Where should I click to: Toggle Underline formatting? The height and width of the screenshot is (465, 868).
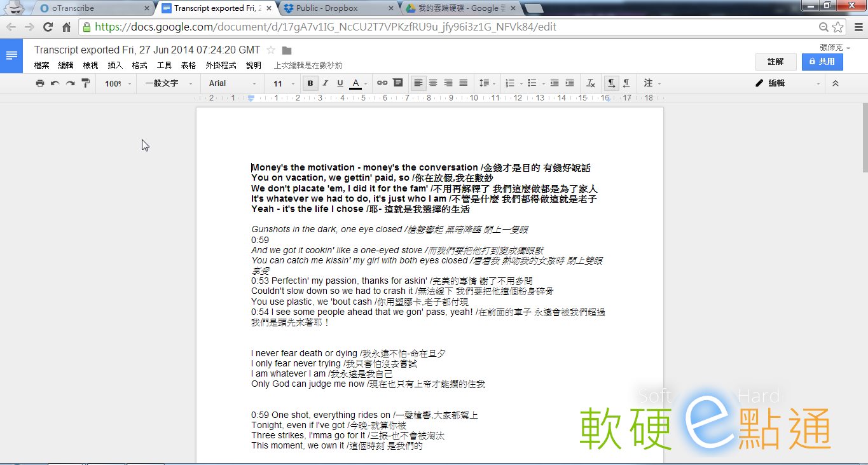[340, 83]
